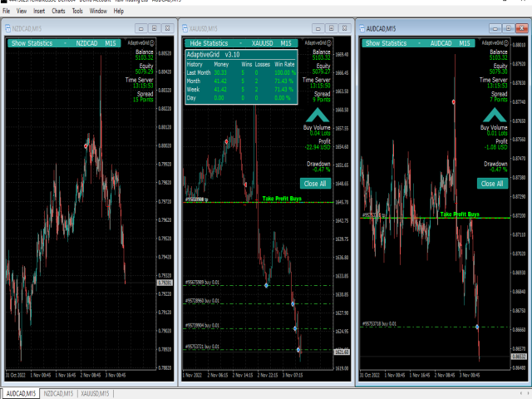Screen dimensions: 532x399
Task: Open the Charts menu
Action: 59,12
